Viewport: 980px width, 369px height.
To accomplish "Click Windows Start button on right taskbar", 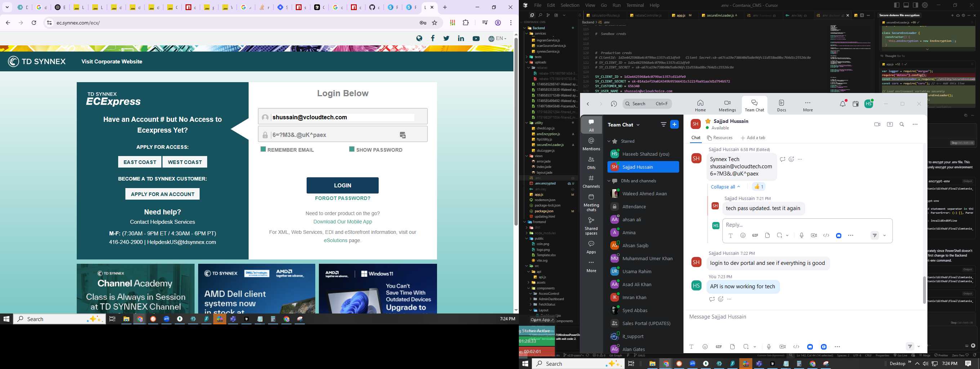I will tap(525, 364).
